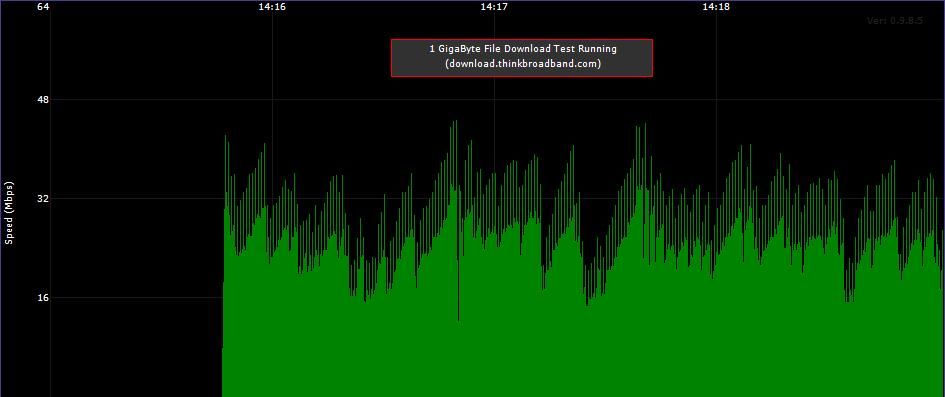Click the 16 Mbps gridline left of green graph
This screenshot has width=945, height=397.
[x=136, y=298]
